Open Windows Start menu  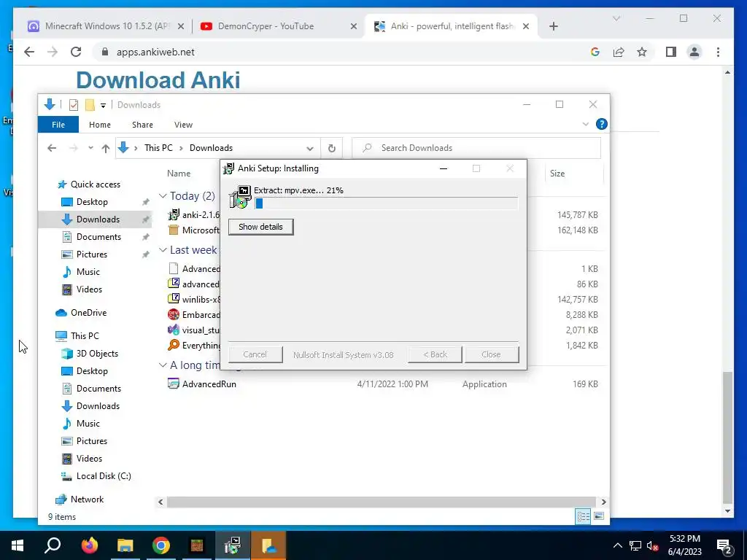(18, 545)
